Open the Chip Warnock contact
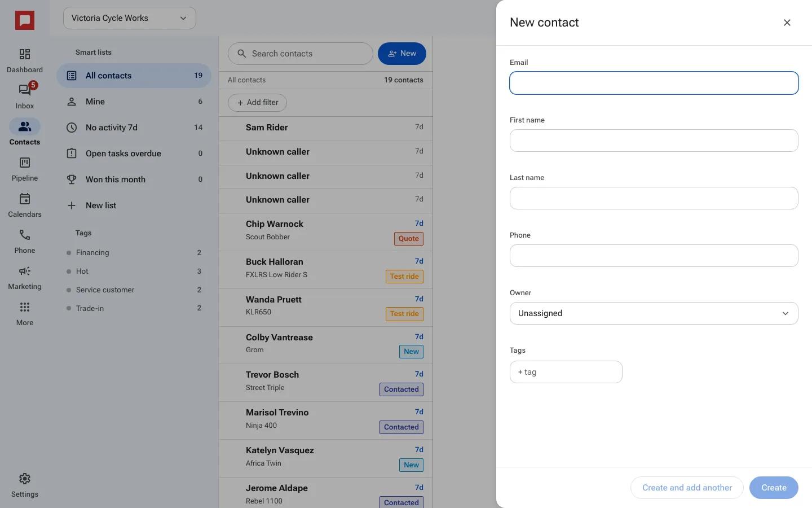The image size is (812, 508). coord(325,232)
